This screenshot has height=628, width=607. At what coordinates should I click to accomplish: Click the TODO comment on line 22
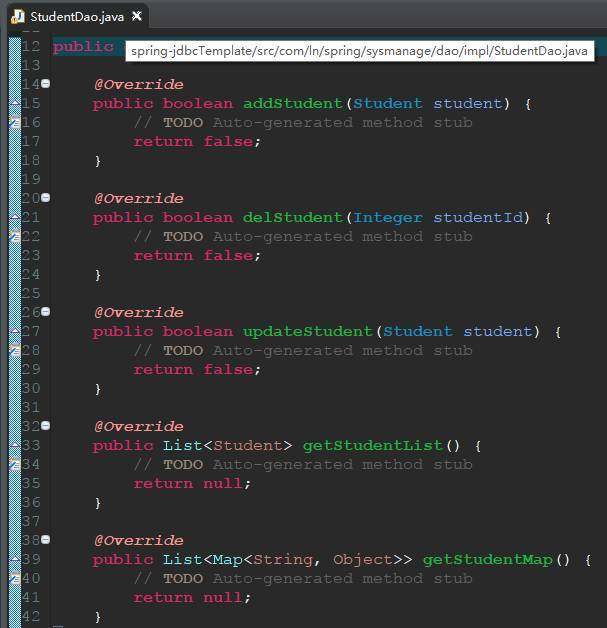[x=303, y=236]
